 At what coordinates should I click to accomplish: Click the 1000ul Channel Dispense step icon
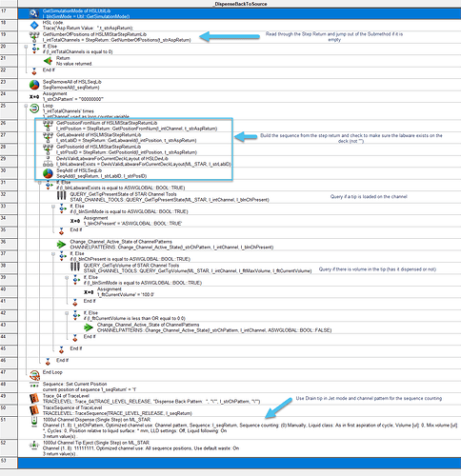[34, 423]
